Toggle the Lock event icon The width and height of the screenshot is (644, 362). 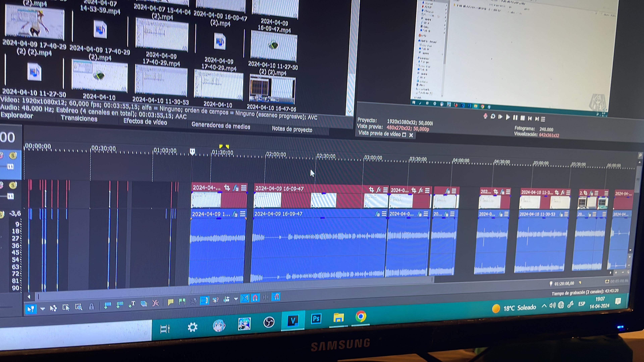point(92,306)
